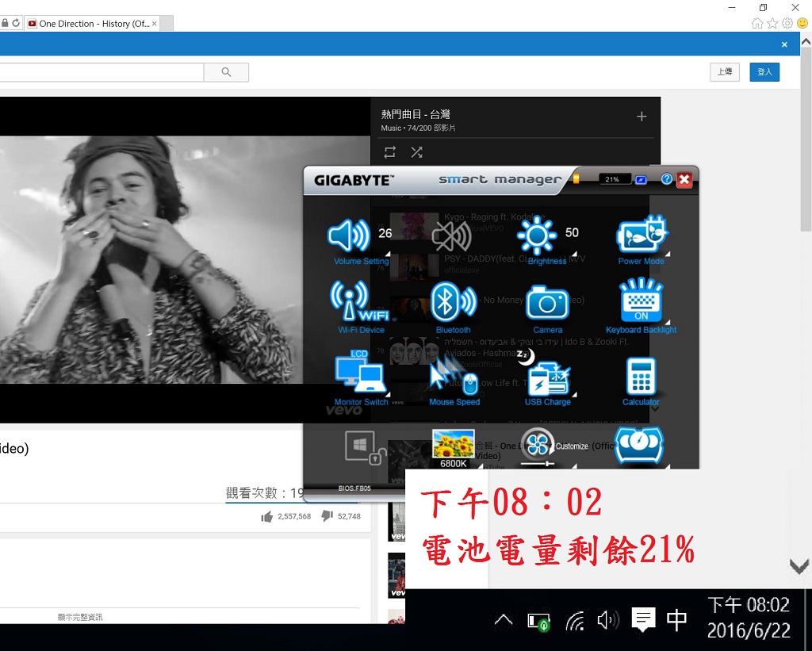The image size is (812, 651).
Task: Toggle the Wi-Fi Device switch
Action: pyautogui.click(x=359, y=301)
